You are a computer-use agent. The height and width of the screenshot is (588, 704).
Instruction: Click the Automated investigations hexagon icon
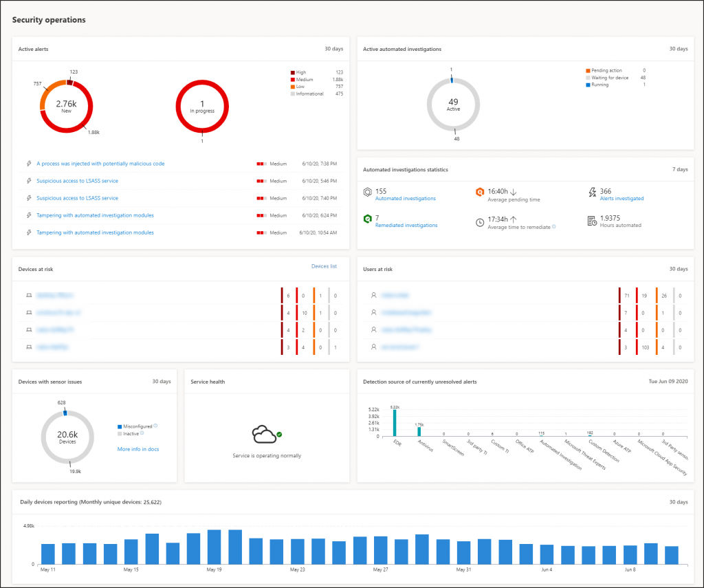pyautogui.click(x=368, y=193)
